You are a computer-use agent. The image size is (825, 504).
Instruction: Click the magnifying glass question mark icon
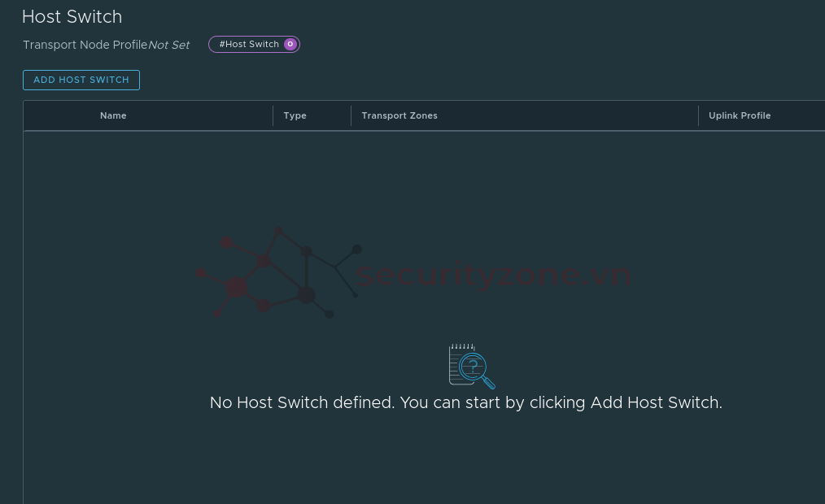(477, 370)
